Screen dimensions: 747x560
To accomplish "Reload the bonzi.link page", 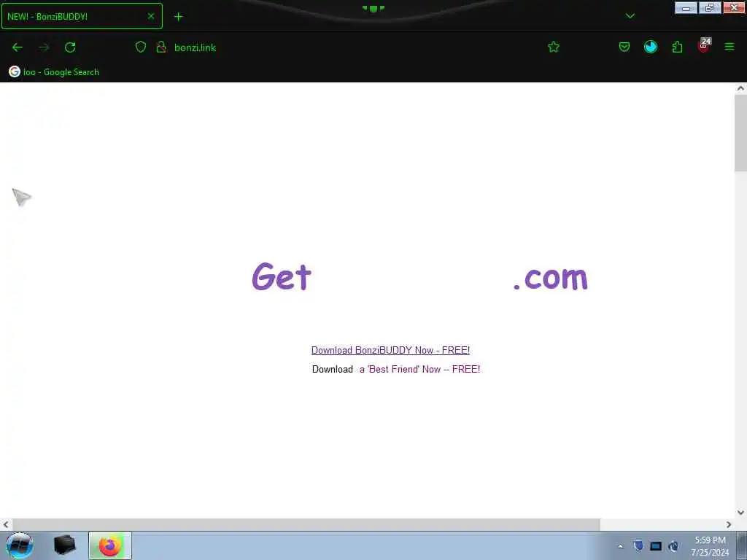I will 70,47.
